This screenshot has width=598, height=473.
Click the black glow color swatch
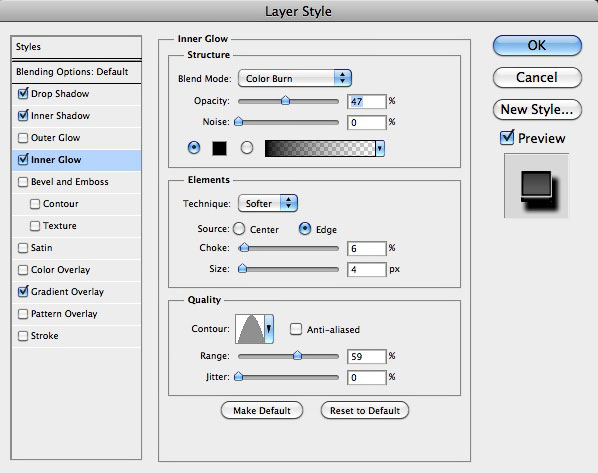pyautogui.click(x=219, y=148)
